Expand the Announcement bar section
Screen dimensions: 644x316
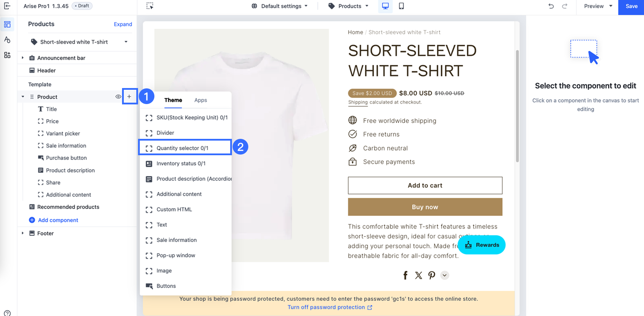coord(23,58)
